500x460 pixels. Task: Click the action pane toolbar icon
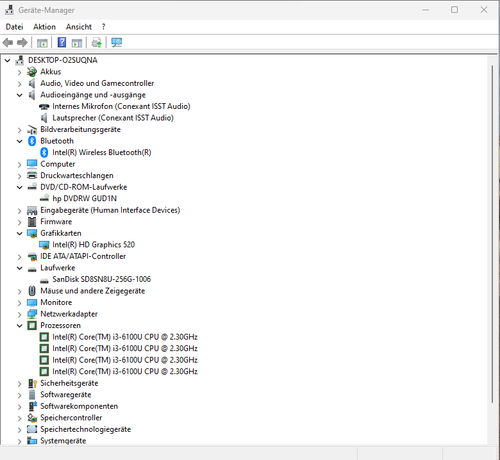pos(77,43)
